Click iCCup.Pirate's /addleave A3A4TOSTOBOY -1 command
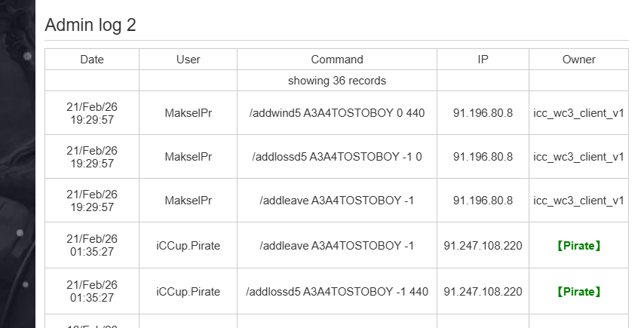 (x=337, y=246)
